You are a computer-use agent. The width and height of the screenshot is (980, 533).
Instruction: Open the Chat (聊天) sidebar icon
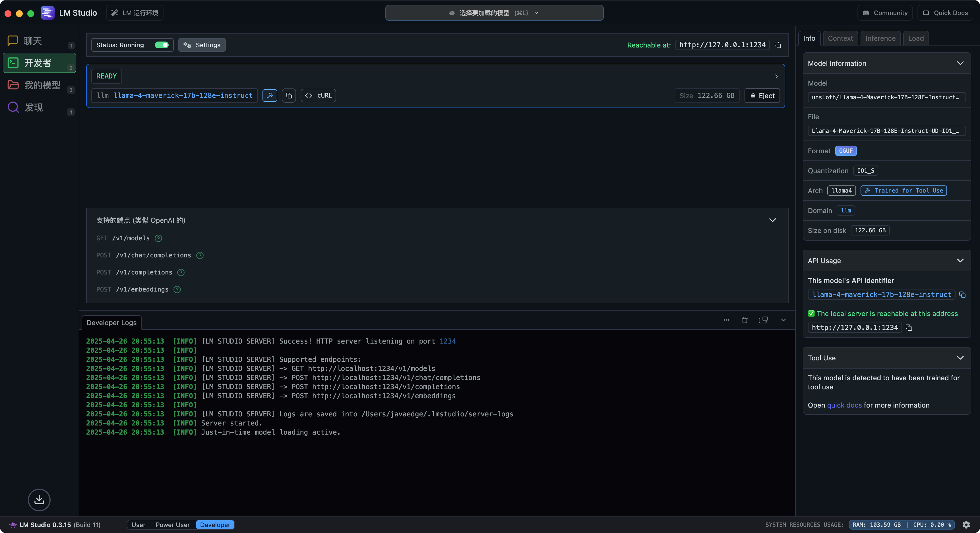coord(13,41)
